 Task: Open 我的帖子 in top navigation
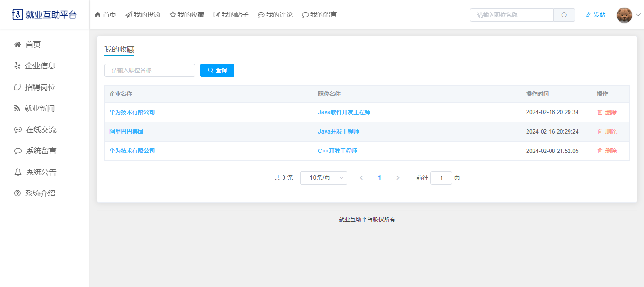tap(231, 15)
